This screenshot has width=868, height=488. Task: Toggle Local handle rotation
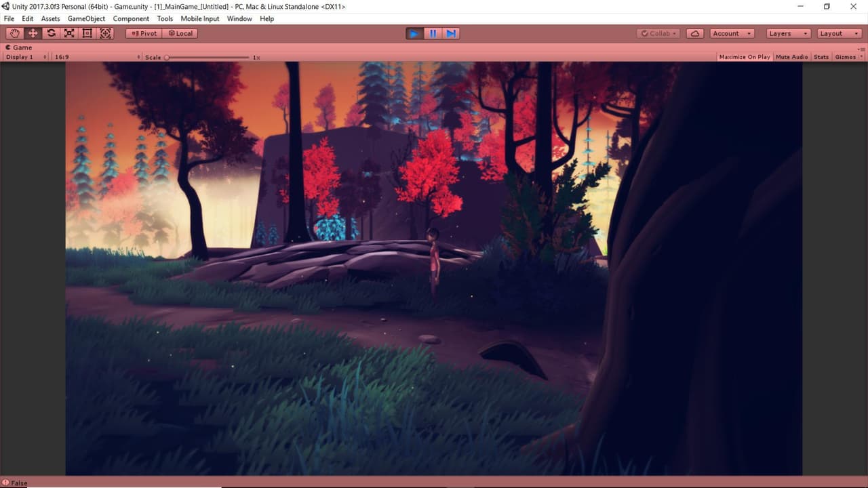(x=180, y=33)
